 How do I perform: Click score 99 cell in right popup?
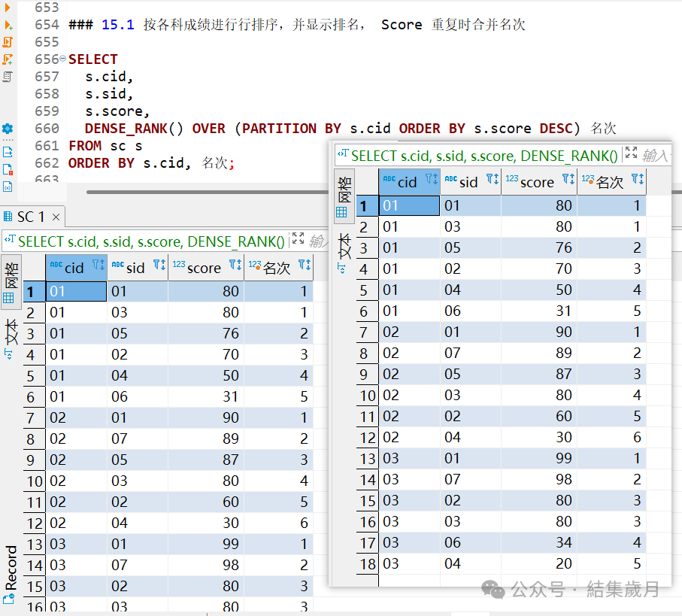click(x=539, y=458)
